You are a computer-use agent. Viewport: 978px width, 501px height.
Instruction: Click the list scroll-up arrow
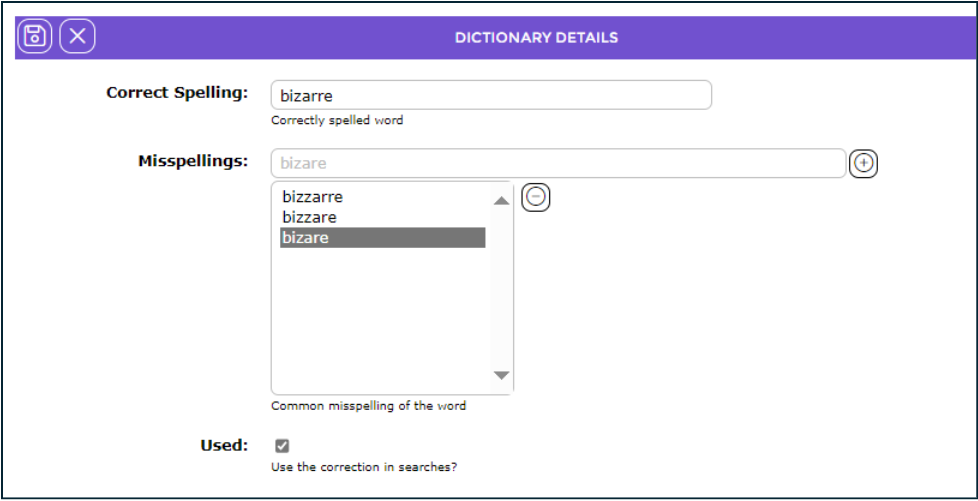tap(501, 200)
